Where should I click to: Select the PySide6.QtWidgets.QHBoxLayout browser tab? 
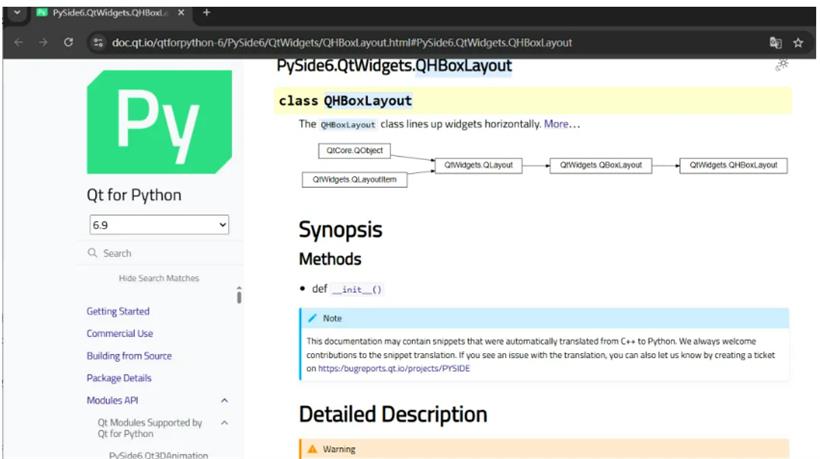click(x=111, y=13)
